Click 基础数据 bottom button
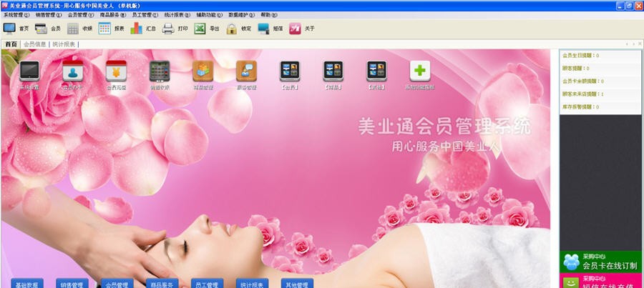The width and height of the screenshot is (644, 288). click(x=26, y=284)
